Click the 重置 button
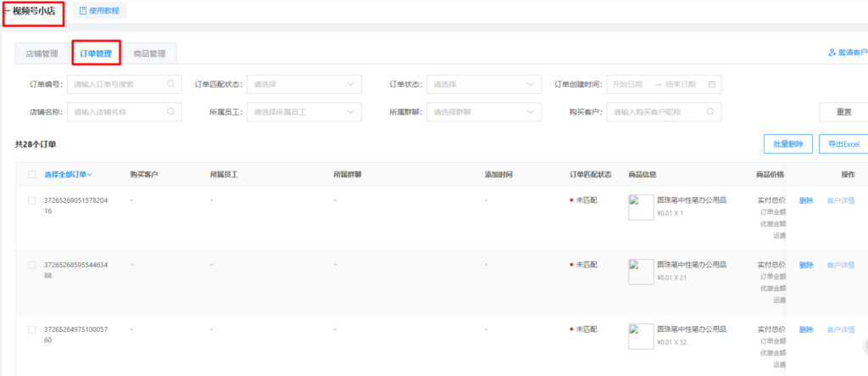Image resolution: width=868 pixels, height=376 pixels. [843, 111]
